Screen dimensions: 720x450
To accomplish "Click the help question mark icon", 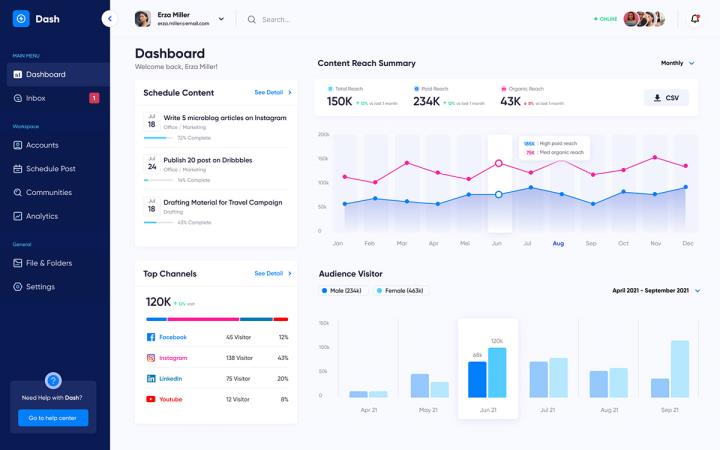I will (54, 380).
